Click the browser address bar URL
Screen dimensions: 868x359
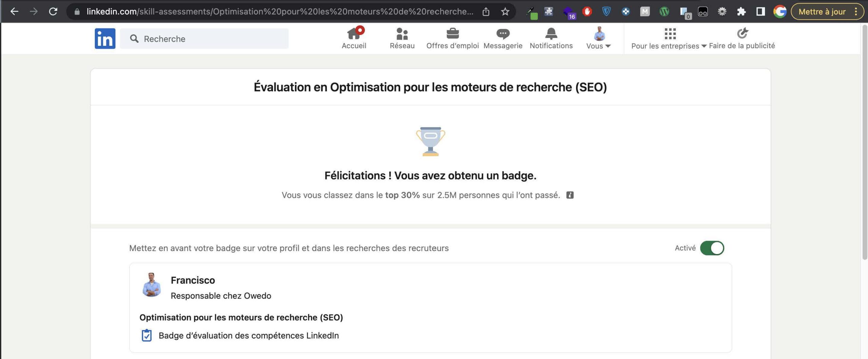click(279, 12)
